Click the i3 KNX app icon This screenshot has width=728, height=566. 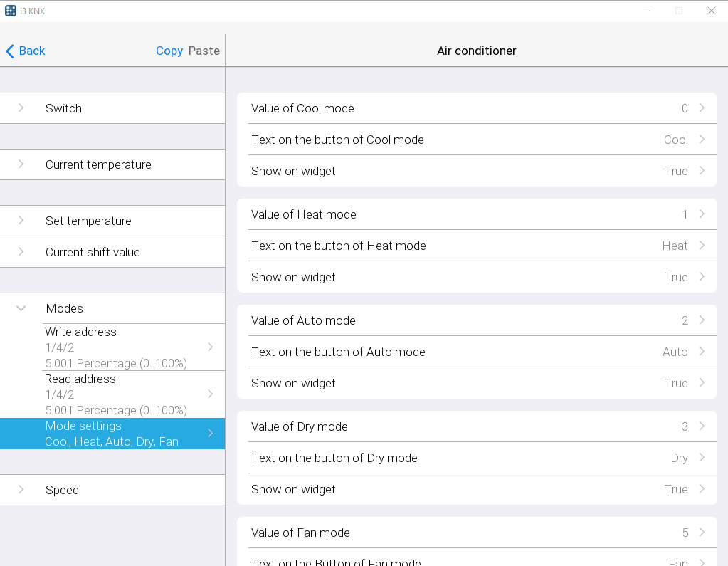click(11, 11)
